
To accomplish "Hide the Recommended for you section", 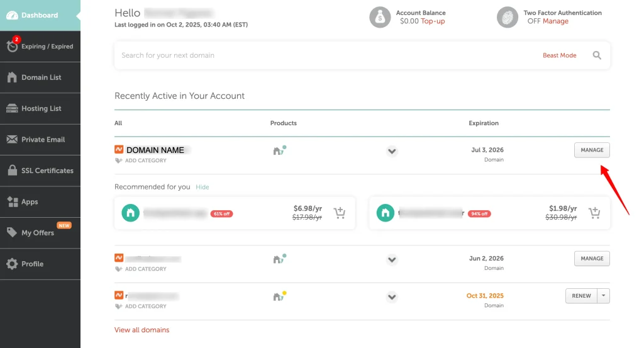I will tap(202, 187).
